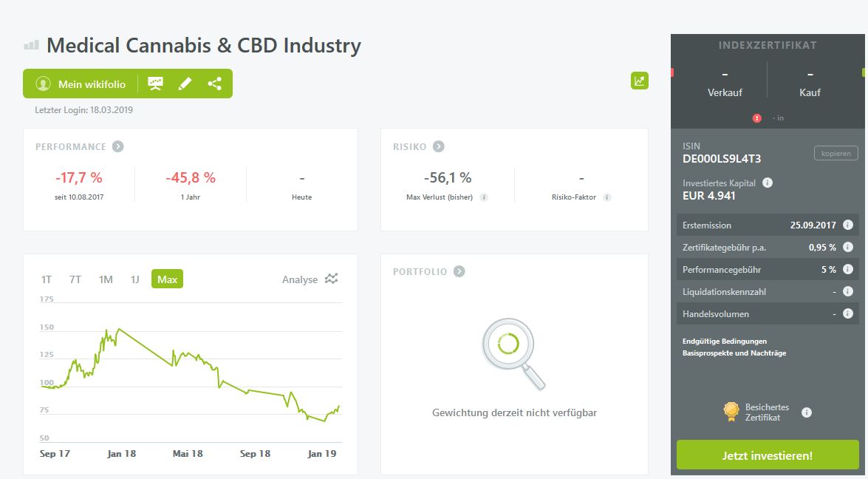Expand the Risiko section arrow

438,146
